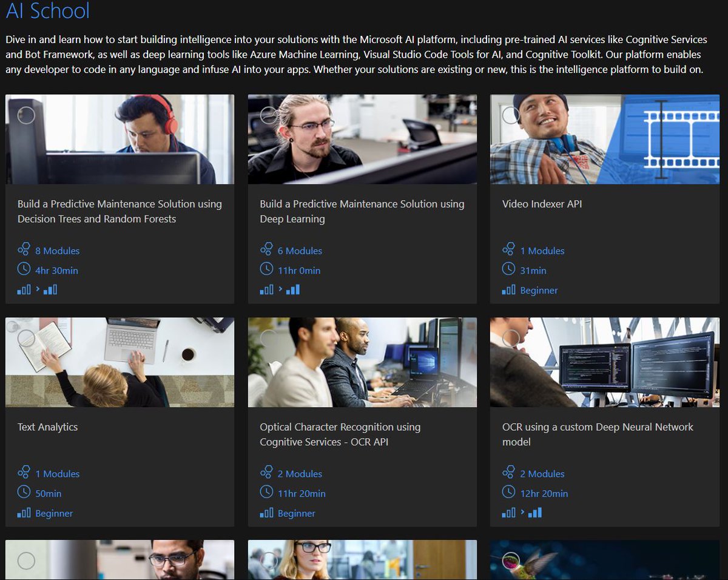The height and width of the screenshot is (580, 728).
Task: Click modules icon in Video Indexer API card
Action: click(x=508, y=249)
